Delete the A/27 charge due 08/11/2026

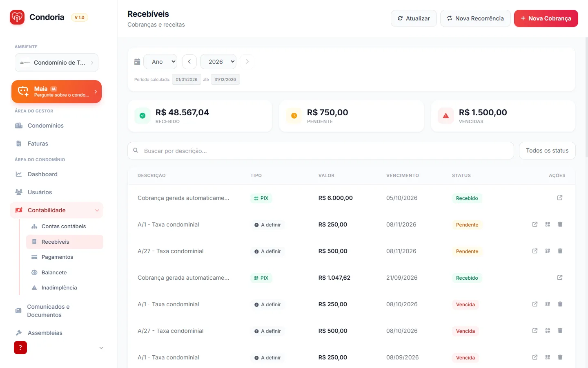click(x=560, y=251)
